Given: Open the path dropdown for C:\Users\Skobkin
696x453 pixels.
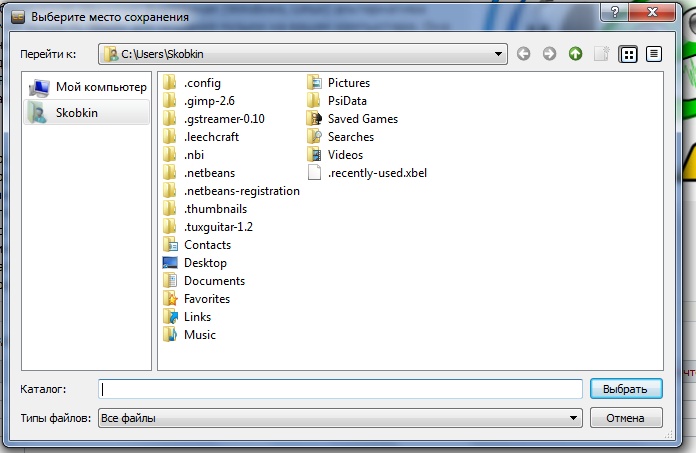Looking at the screenshot, I should [x=499, y=54].
